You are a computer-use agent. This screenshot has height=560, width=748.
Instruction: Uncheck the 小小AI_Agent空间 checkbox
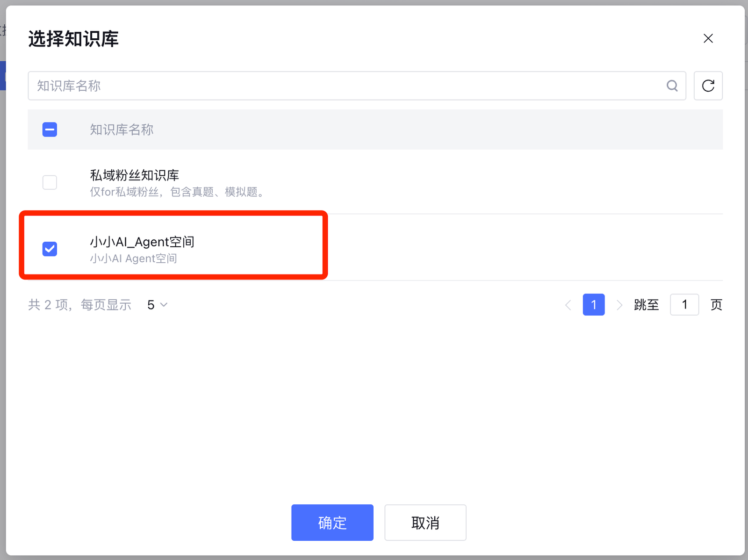[x=50, y=249]
